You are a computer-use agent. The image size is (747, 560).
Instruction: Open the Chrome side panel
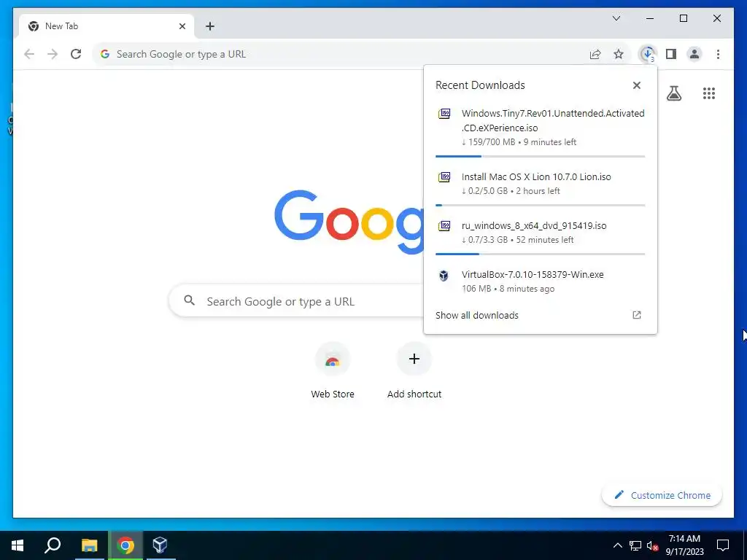[671, 54]
